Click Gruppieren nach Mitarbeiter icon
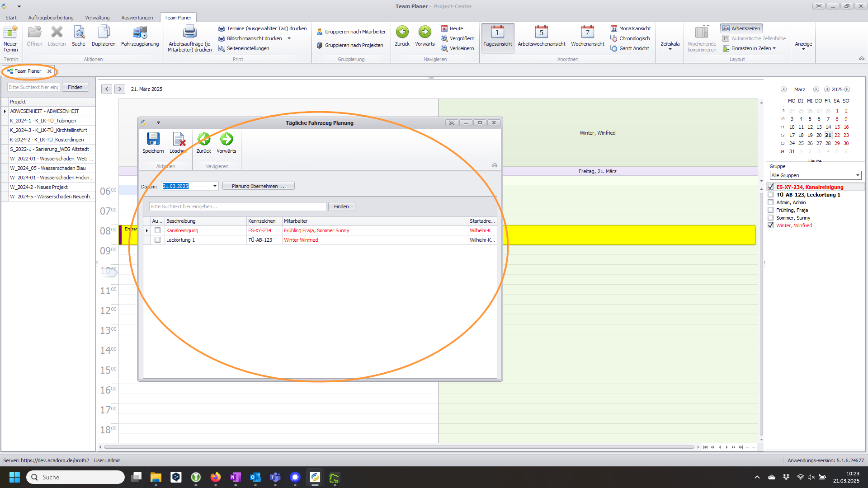 coord(320,32)
